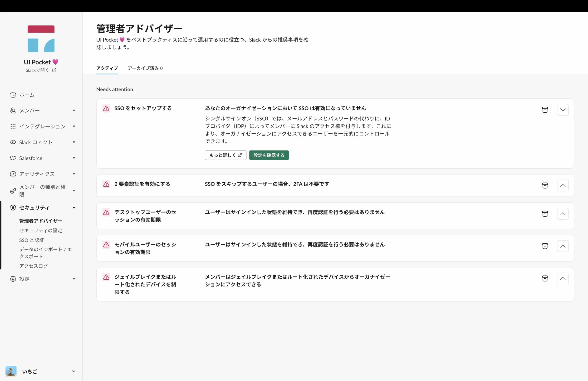Click the いちご user name label

coord(30,371)
